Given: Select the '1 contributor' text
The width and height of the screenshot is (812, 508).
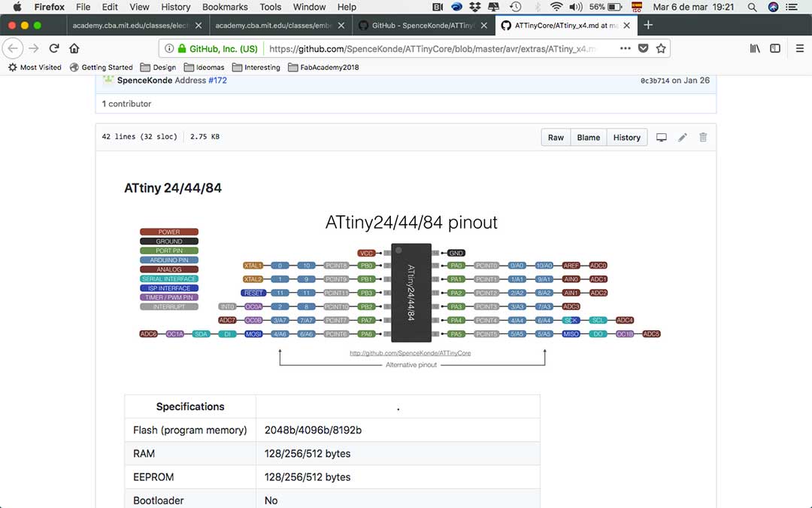Looking at the screenshot, I should click(126, 104).
